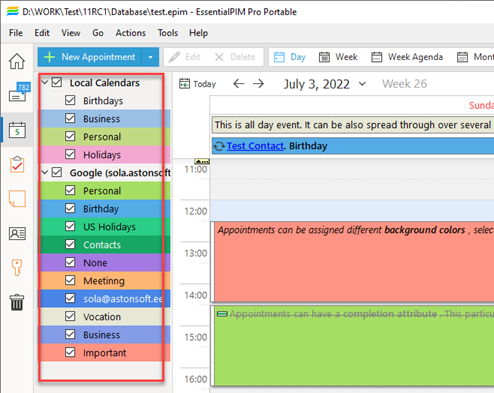
Task: Open the Trash bin icon in sidebar
Action: pos(17,302)
